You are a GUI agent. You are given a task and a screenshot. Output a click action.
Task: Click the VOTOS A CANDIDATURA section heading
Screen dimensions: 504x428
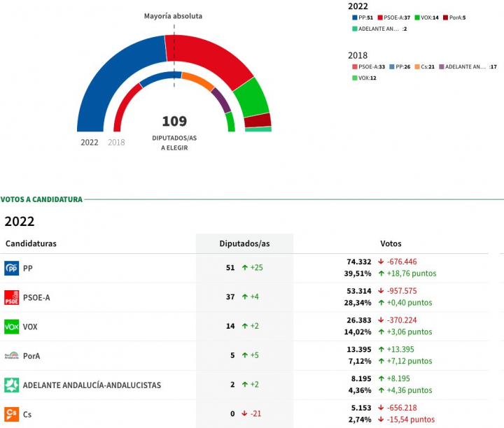[x=41, y=199]
